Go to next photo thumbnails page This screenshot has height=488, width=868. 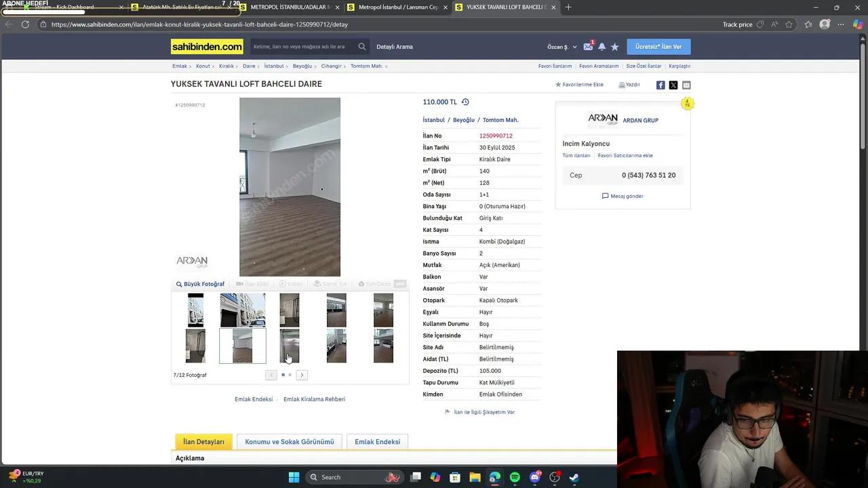tap(302, 375)
